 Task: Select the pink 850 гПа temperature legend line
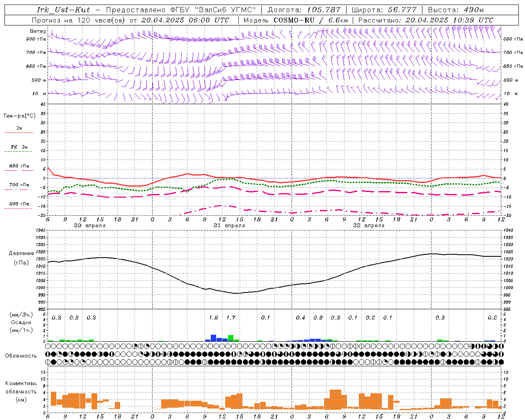coord(19,170)
